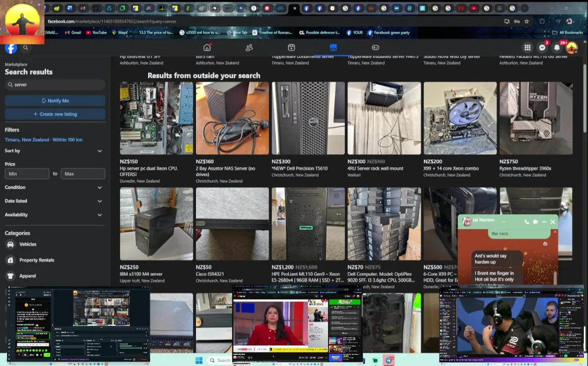
Task: Open Windows taskbar Search
Action: pyautogui.click(x=220, y=360)
